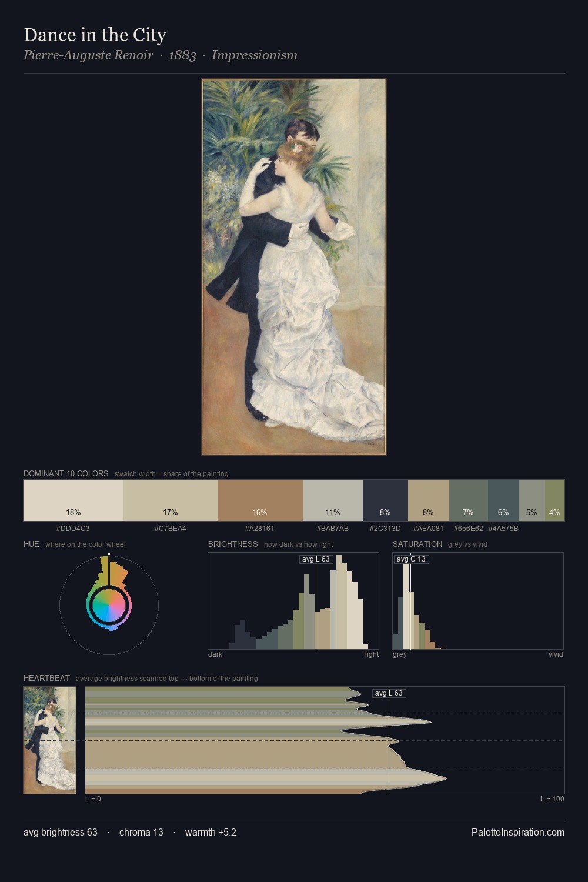Open the main Renoir painting image
The height and width of the screenshot is (882, 588).
pos(294,267)
